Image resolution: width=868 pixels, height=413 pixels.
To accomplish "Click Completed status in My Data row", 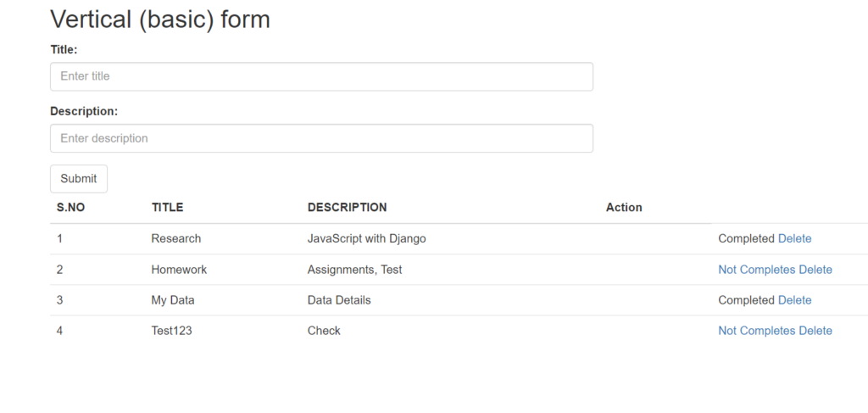I will point(746,300).
